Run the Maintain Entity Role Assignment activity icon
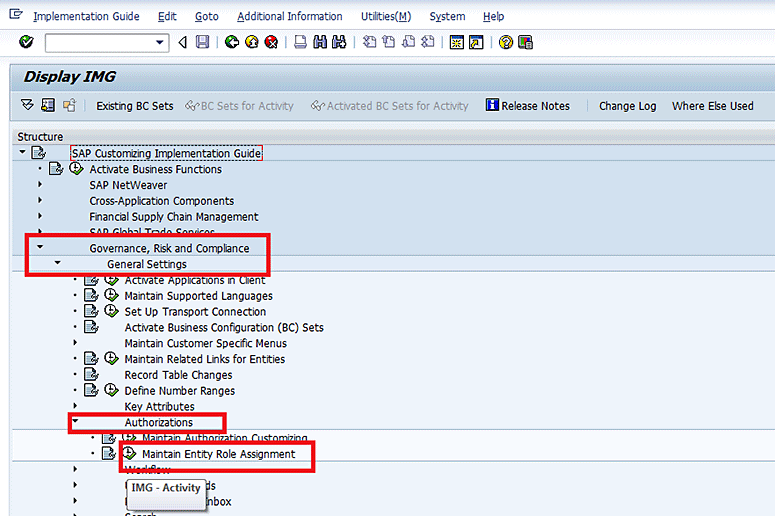Viewport: 775px width, 516px height. tap(129, 454)
